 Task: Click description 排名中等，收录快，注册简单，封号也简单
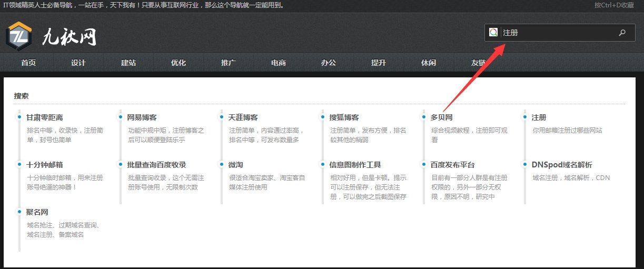pos(65,135)
